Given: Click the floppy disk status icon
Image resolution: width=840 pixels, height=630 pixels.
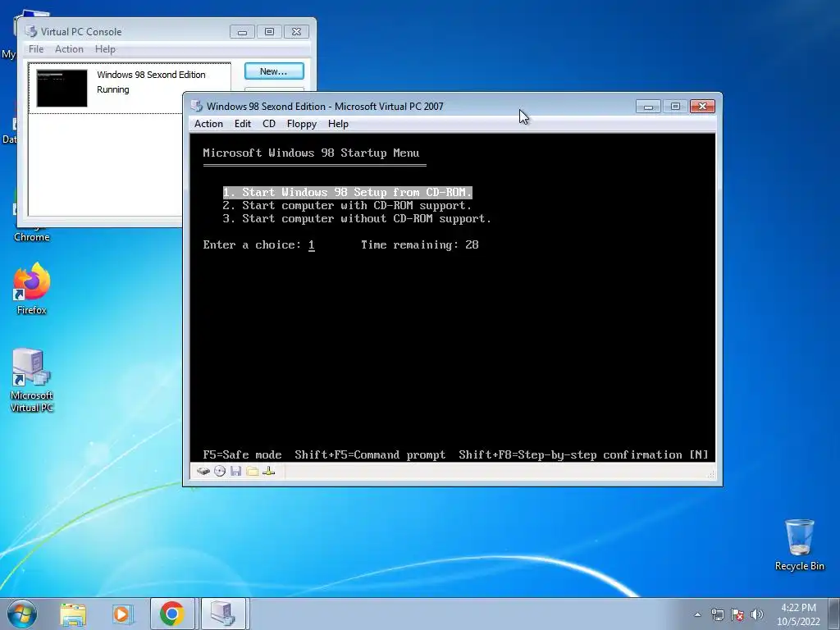Looking at the screenshot, I should pyautogui.click(x=235, y=471).
